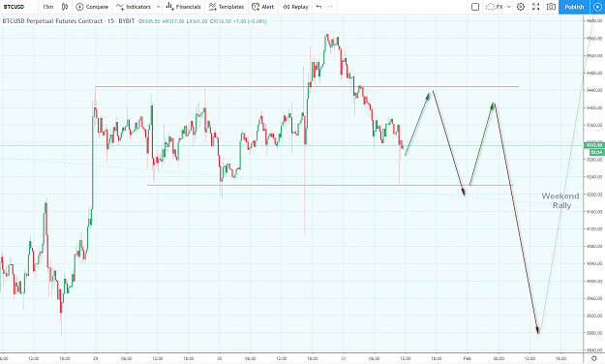Click the play icon beside Publish

[x=597, y=7]
